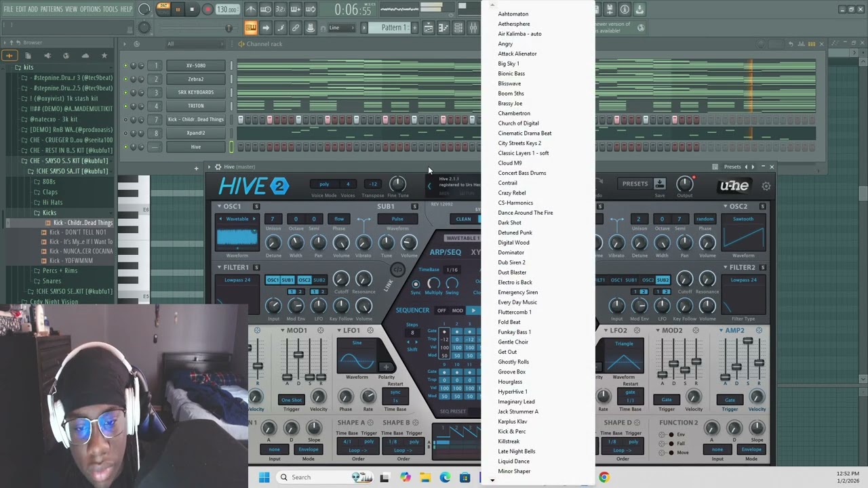Open the TOOLS menu
This screenshot has height=488, width=868.
tap(111, 9)
